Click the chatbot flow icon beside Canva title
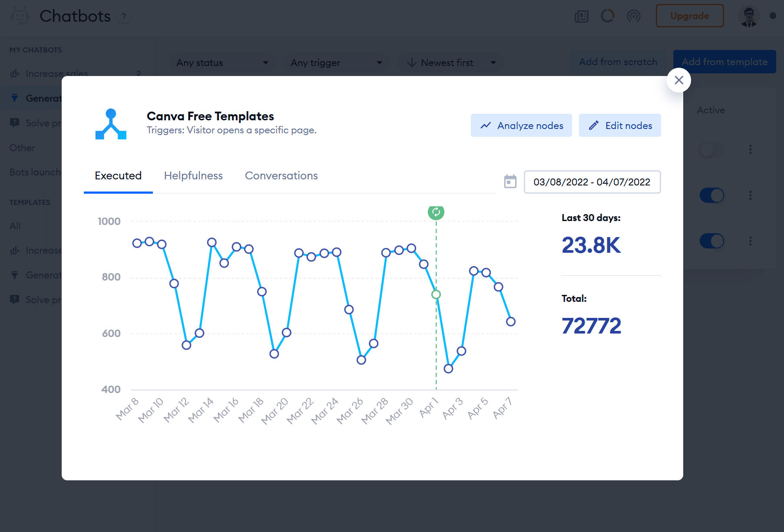Screen dimensions: 784x532 point(111,124)
